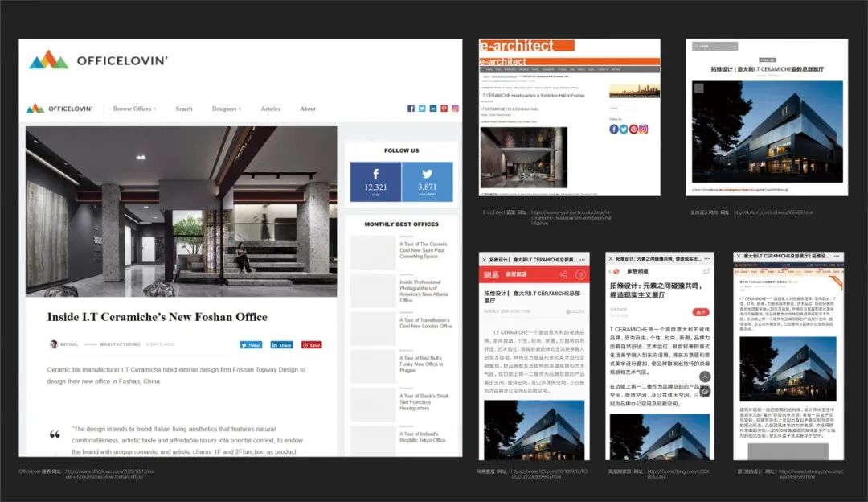
Task: Click the small square icon on the building photo corner
Action: coord(699,88)
